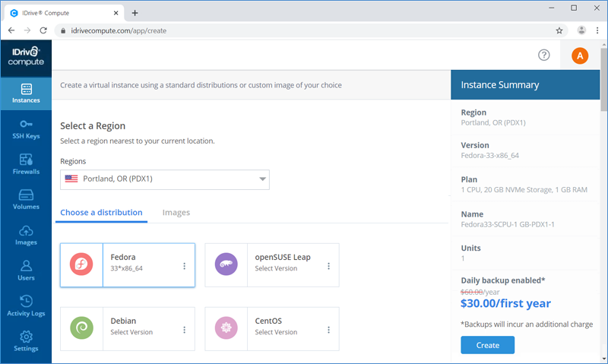Open Fedora version options menu
Screen dimensions: 608x364
tap(184, 266)
